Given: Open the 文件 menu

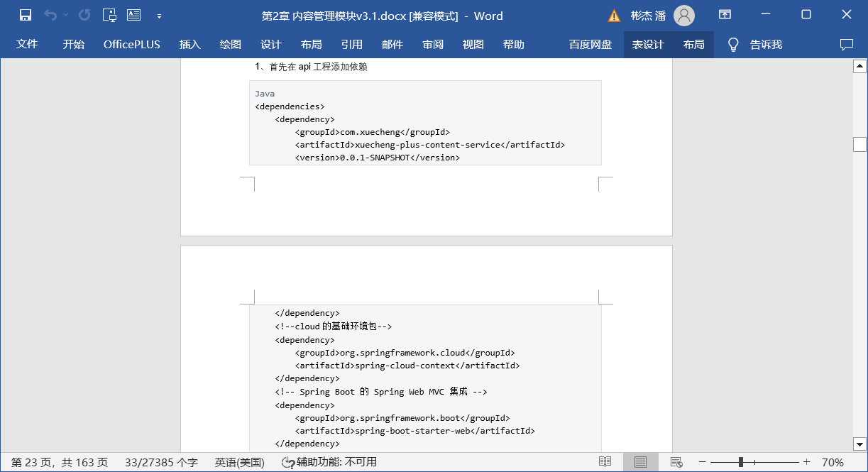Looking at the screenshot, I should [27, 44].
